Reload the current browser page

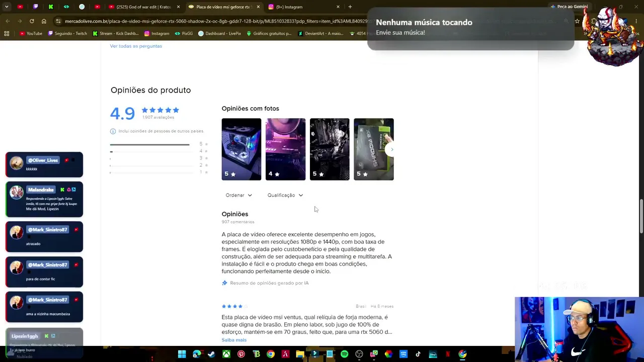click(32, 21)
